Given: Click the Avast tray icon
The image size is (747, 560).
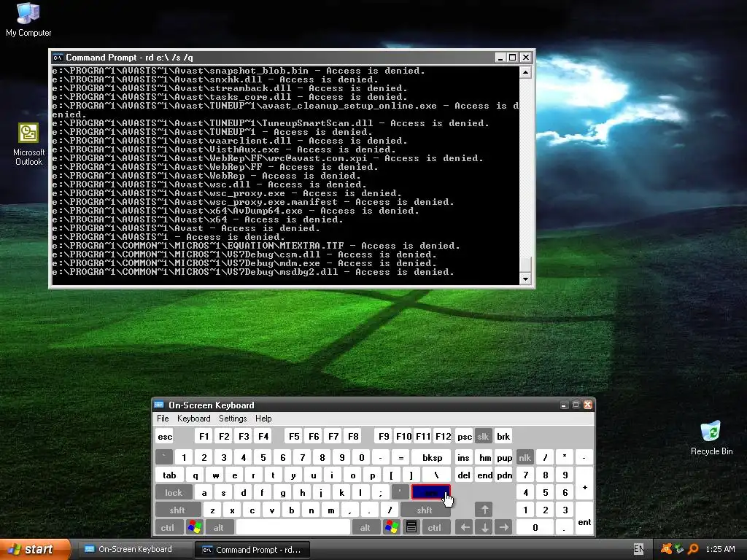Looking at the screenshot, I should click(667, 549).
